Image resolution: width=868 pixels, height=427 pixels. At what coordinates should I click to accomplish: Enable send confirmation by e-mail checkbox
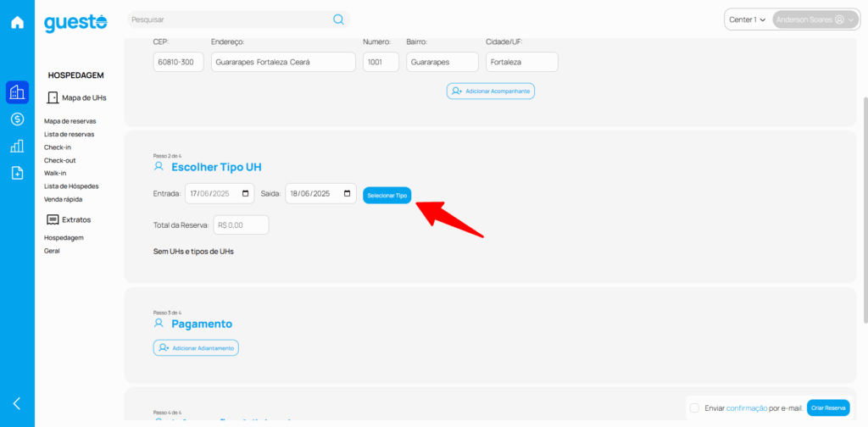click(695, 408)
